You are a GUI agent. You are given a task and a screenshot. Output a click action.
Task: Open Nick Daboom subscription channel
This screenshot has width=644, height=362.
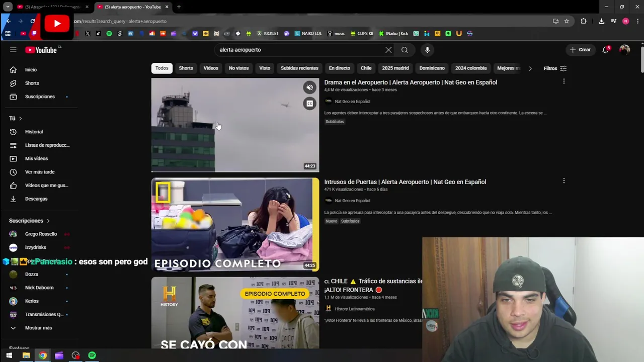point(39,288)
